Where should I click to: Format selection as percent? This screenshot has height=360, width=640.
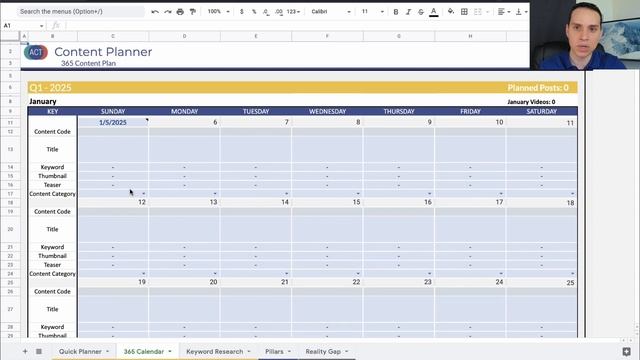click(x=254, y=12)
